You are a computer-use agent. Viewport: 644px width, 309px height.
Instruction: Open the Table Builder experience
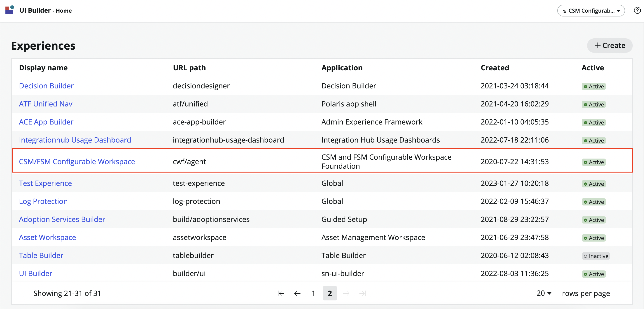pos(41,255)
